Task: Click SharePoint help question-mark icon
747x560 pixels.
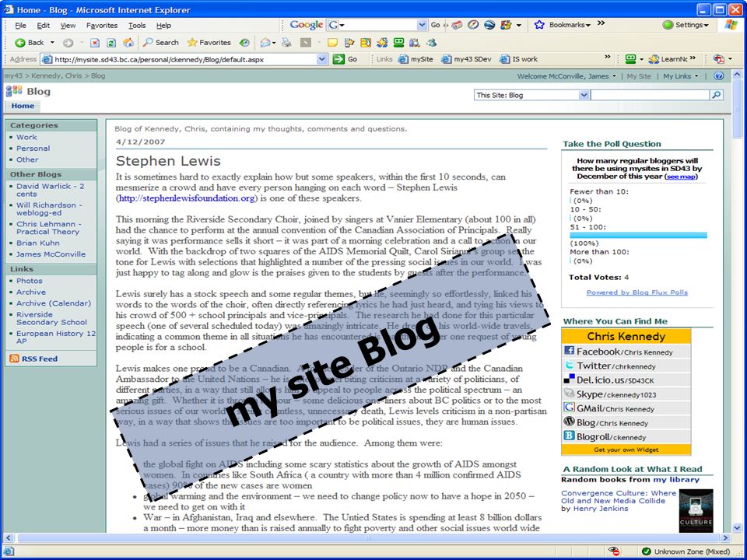Action: pyautogui.click(x=719, y=75)
